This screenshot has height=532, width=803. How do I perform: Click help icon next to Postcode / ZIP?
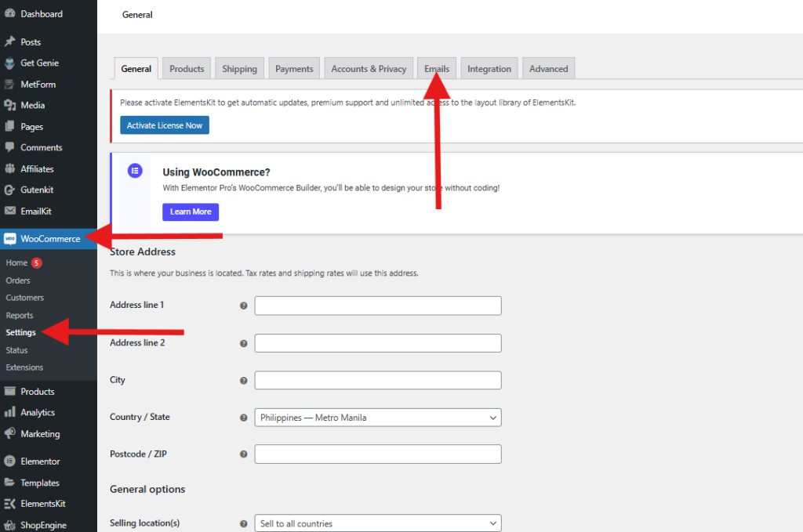243,454
